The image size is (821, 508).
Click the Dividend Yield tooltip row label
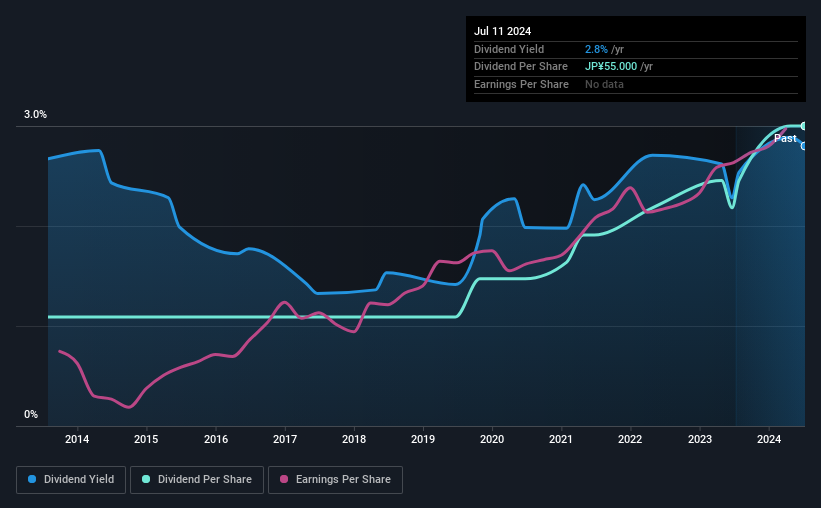click(x=509, y=49)
